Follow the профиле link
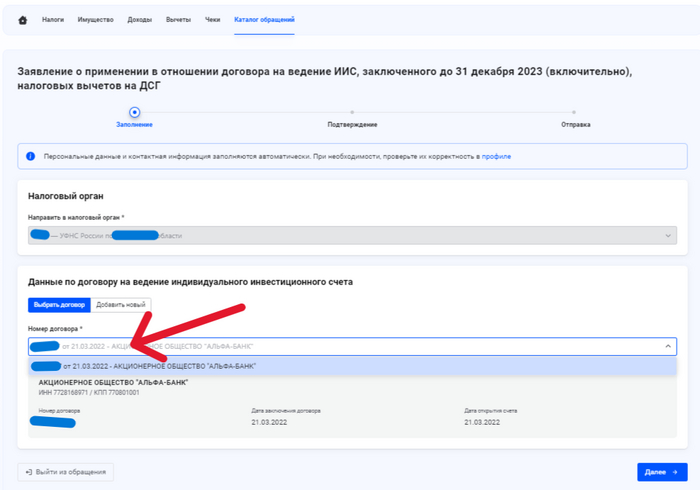This screenshot has width=700, height=490. [496, 156]
